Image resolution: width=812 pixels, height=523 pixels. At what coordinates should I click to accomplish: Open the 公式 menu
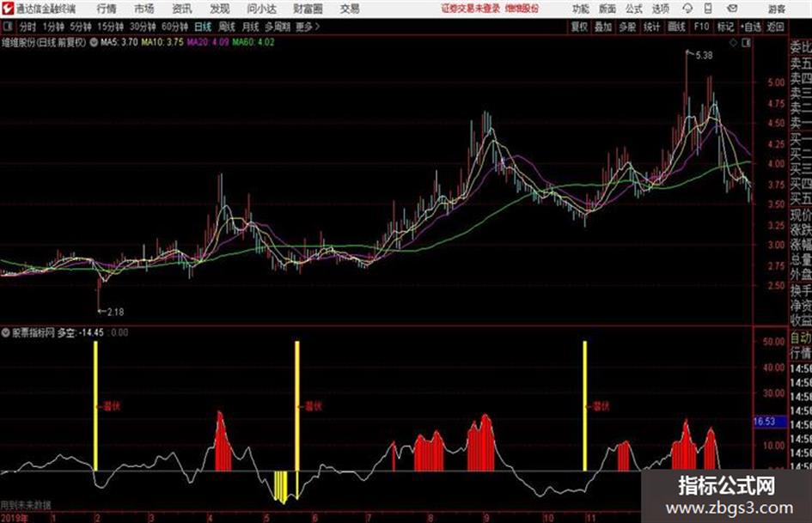coord(633,9)
